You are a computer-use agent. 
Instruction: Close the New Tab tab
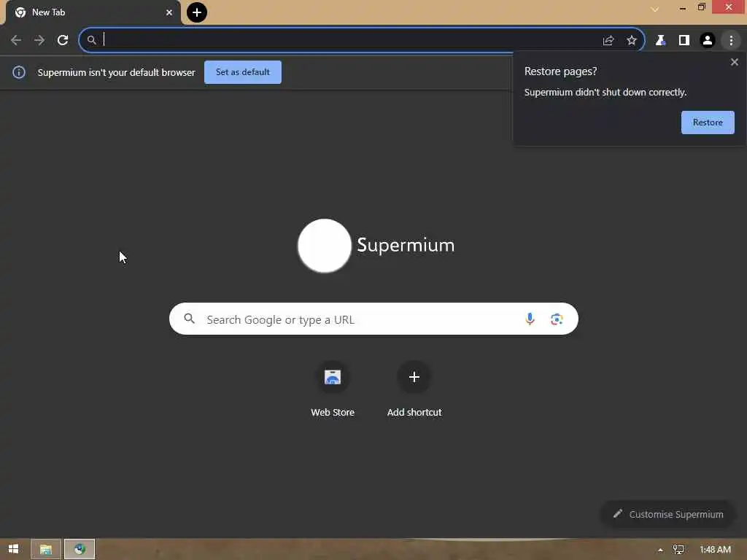tap(169, 12)
